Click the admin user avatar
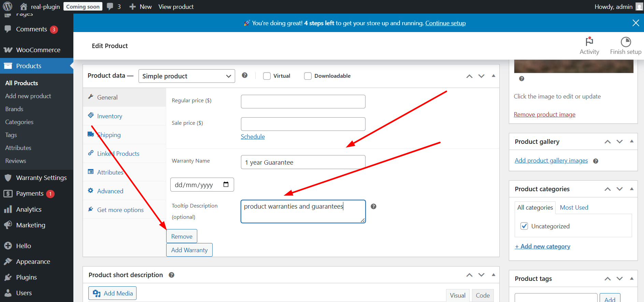 pyautogui.click(x=639, y=6)
